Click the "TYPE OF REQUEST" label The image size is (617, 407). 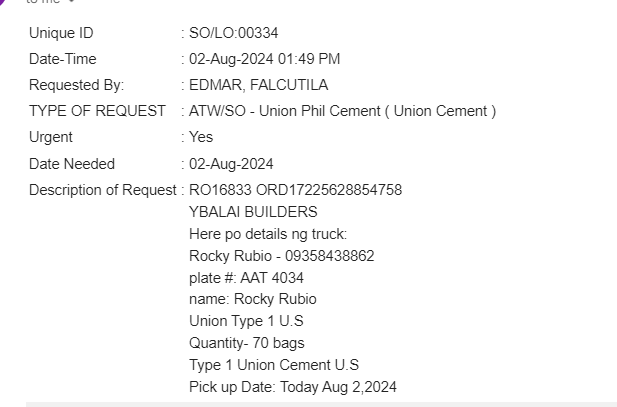click(x=97, y=111)
